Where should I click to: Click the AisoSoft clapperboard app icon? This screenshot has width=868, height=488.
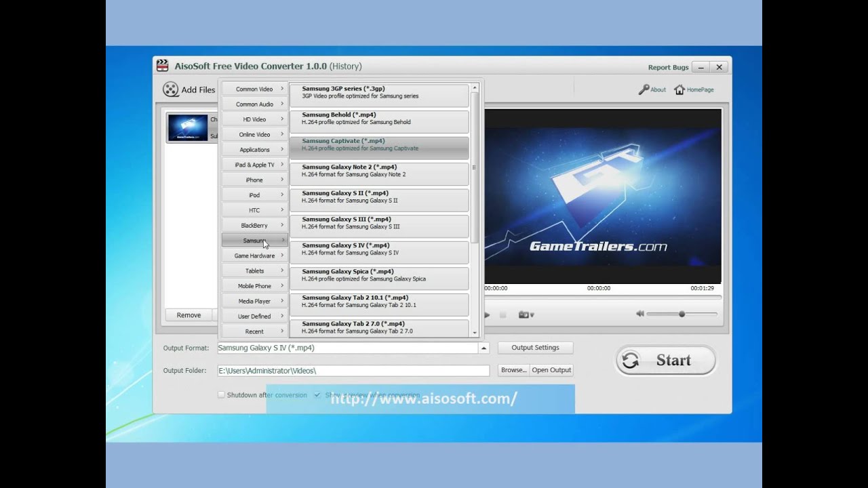[162, 66]
